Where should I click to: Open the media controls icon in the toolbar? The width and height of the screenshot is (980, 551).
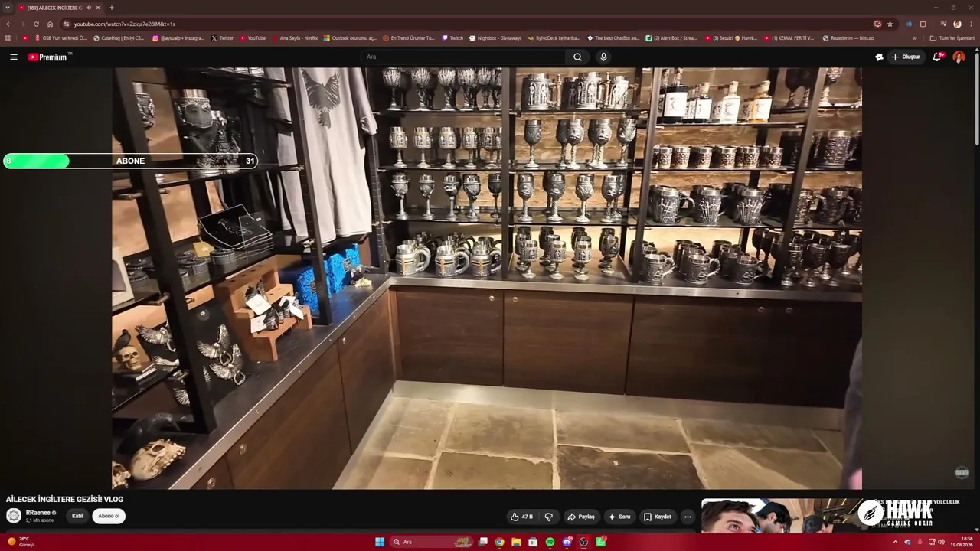click(943, 24)
